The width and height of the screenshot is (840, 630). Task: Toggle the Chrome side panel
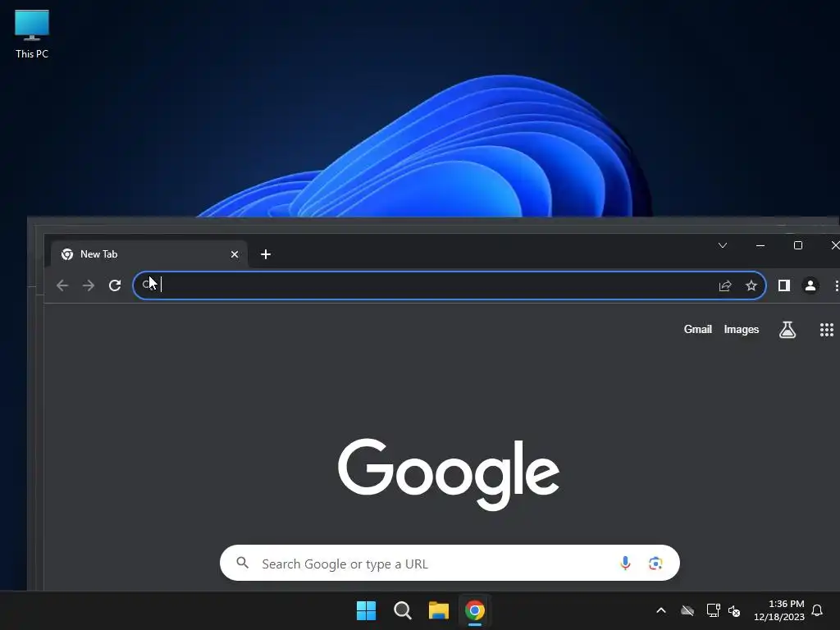point(784,285)
